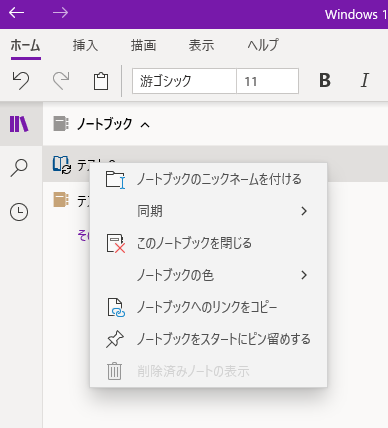The image size is (388, 428).
Task: Choose このノートブックを閉じる
Action: click(209, 243)
